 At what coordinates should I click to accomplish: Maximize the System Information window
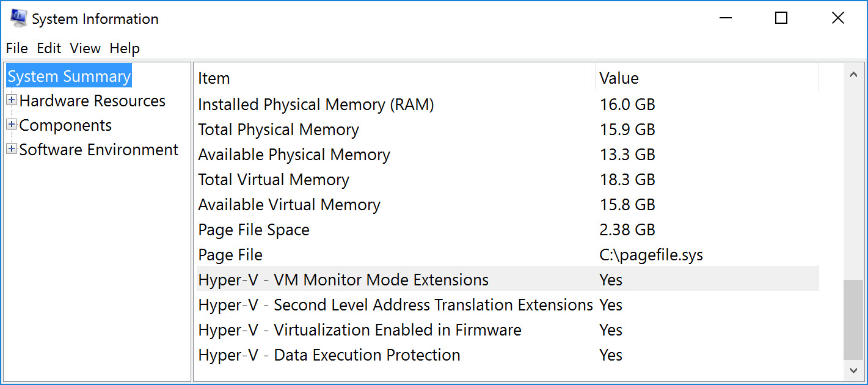781,18
